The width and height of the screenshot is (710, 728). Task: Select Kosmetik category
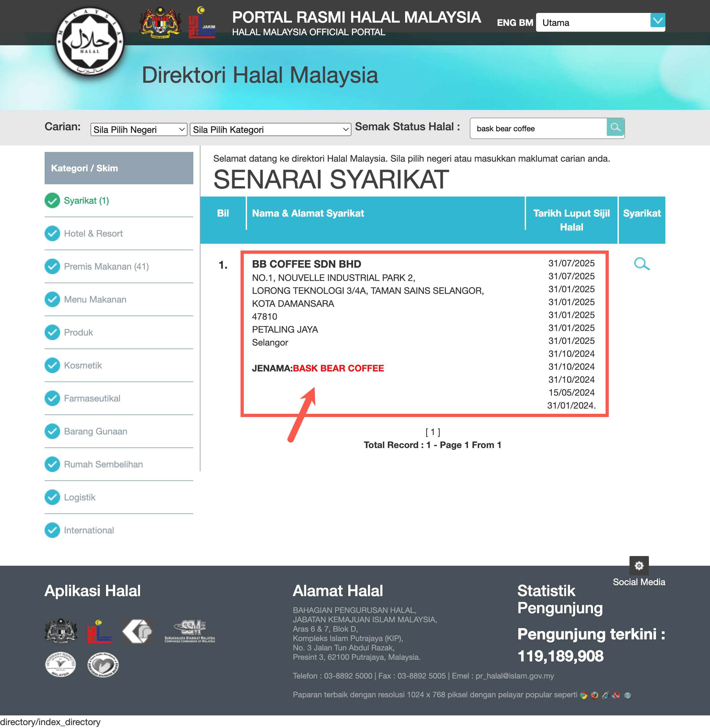click(83, 365)
